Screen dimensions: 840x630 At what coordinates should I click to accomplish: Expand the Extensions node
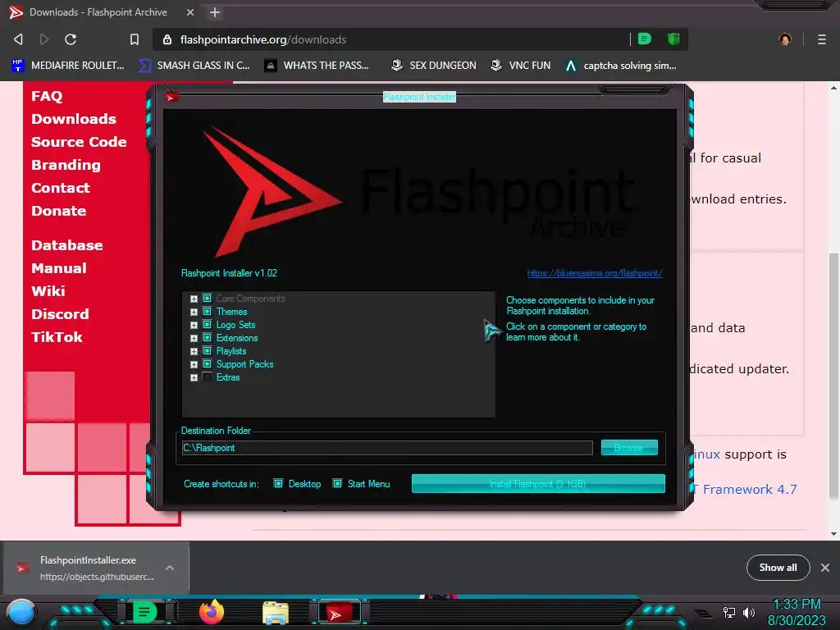(x=194, y=338)
